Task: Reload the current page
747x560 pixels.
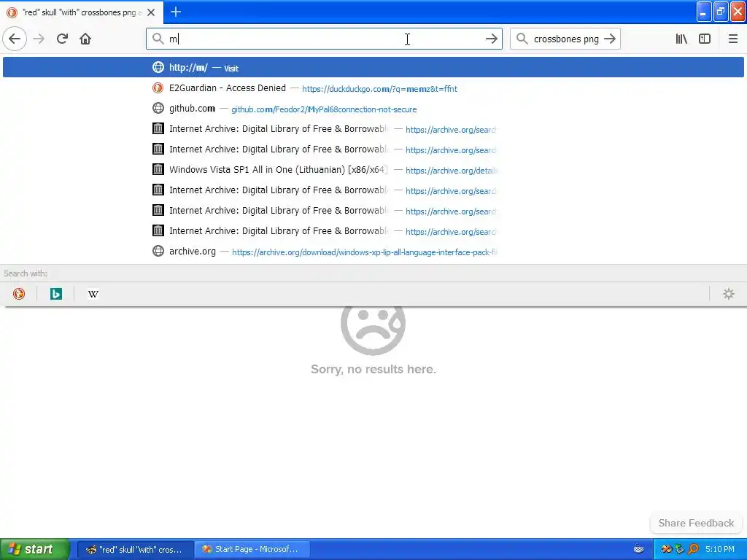Action: 62,39
